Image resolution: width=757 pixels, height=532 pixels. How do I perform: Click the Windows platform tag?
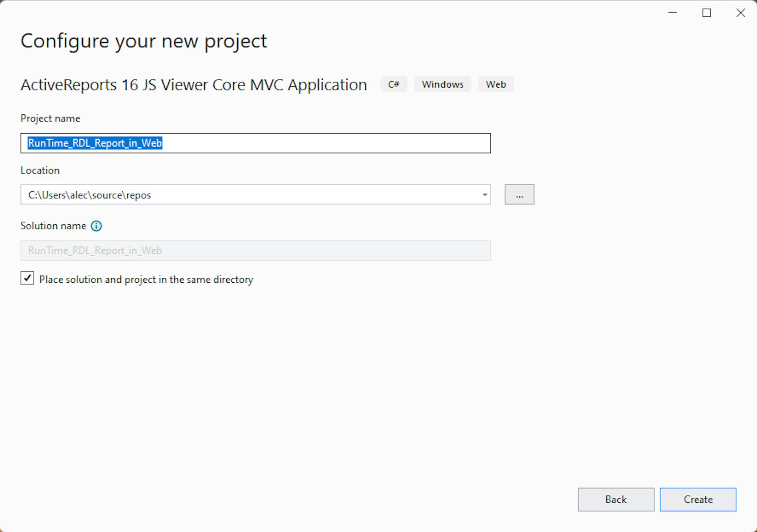442,84
